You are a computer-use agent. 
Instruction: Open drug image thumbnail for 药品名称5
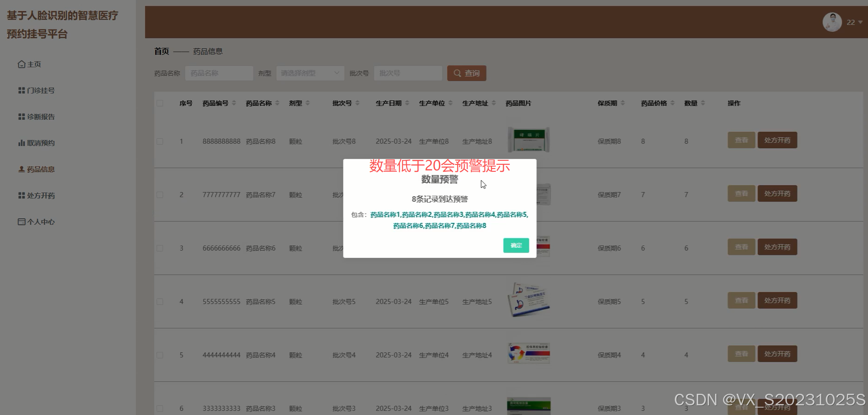coord(529,299)
